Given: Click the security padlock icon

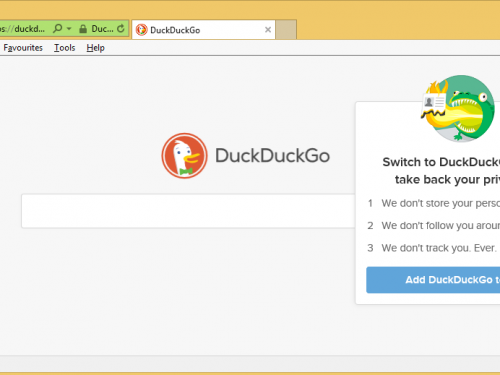Looking at the screenshot, I should 83,29.
